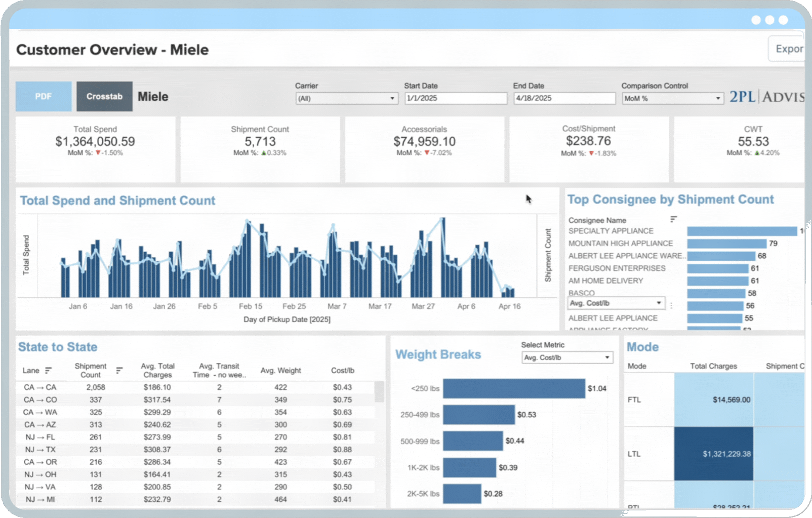Click the End Date input field
812x518 pixels.
(564, 98)
